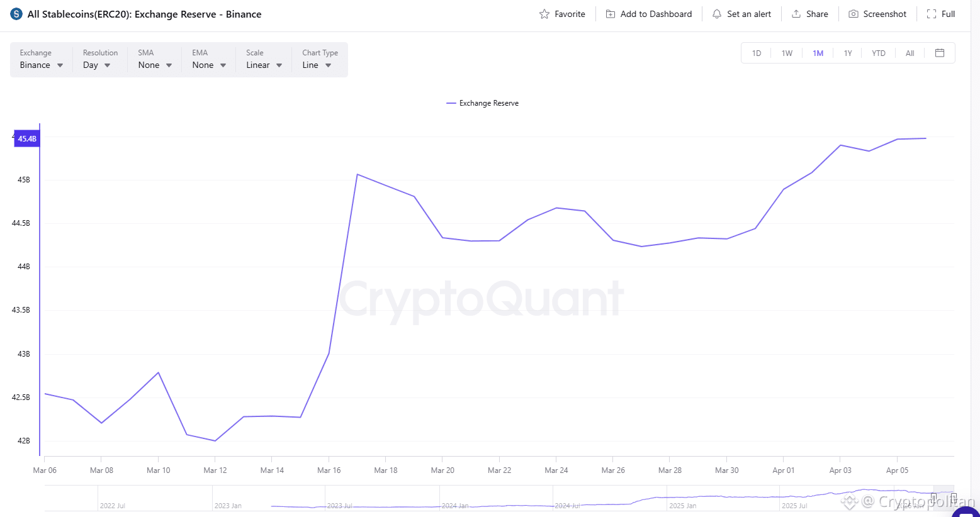Click the Add to Dashboard icon
Viewport: 980px width, 517px height.
point(610,14)
